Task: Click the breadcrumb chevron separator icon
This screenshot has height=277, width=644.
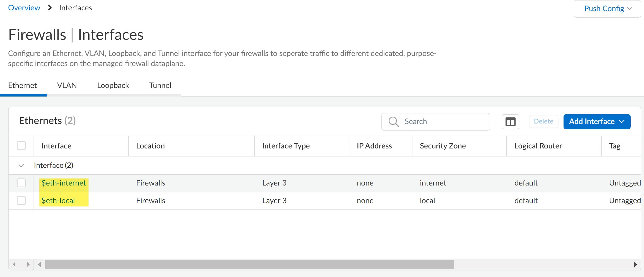Action: tap(50, 8)
